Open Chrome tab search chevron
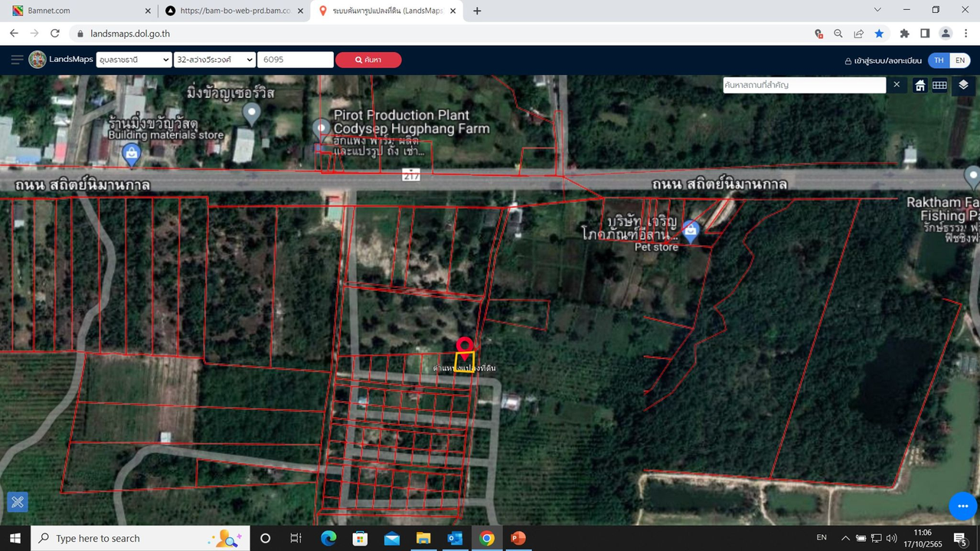 click(877, 11)
